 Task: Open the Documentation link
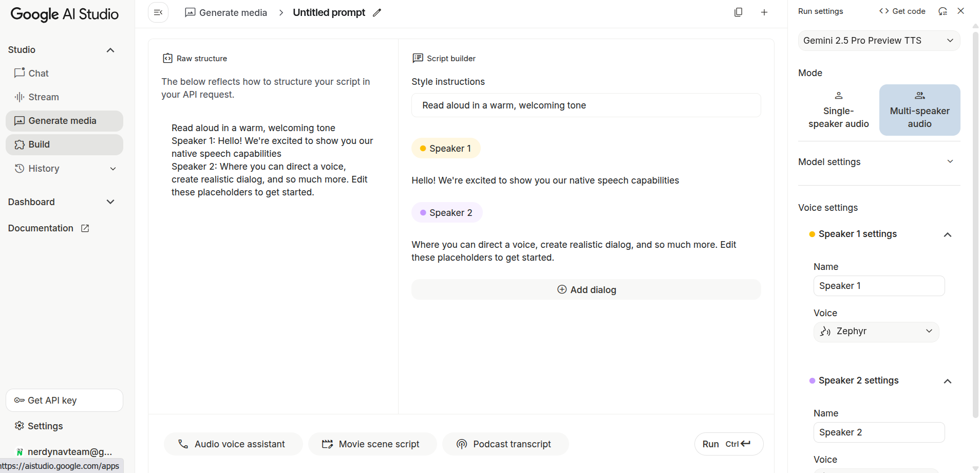(48, 228)
